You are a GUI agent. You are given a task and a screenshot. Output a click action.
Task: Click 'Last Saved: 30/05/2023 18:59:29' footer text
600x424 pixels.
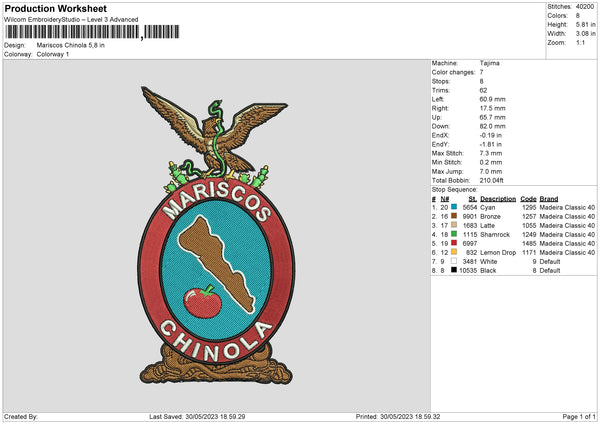click(x=197, y=416)
